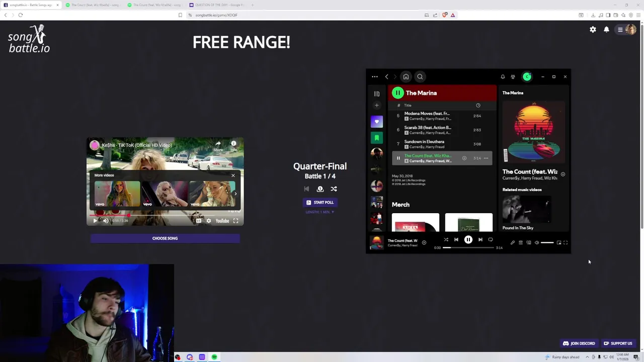Pause The Marina album with green button

[x=398, y=93]
